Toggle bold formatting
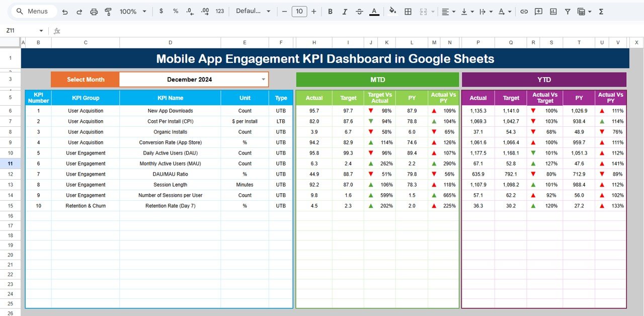This screenshot has width=644, height=316. [x=330, y=11]
